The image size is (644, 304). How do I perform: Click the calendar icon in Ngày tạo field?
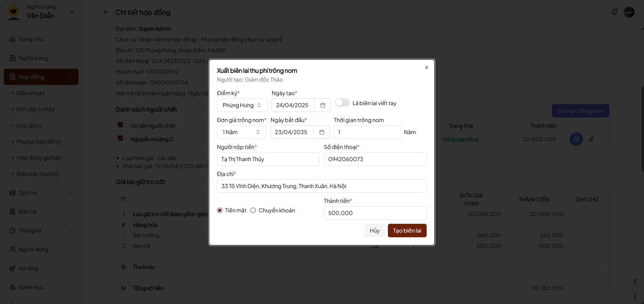323,105
